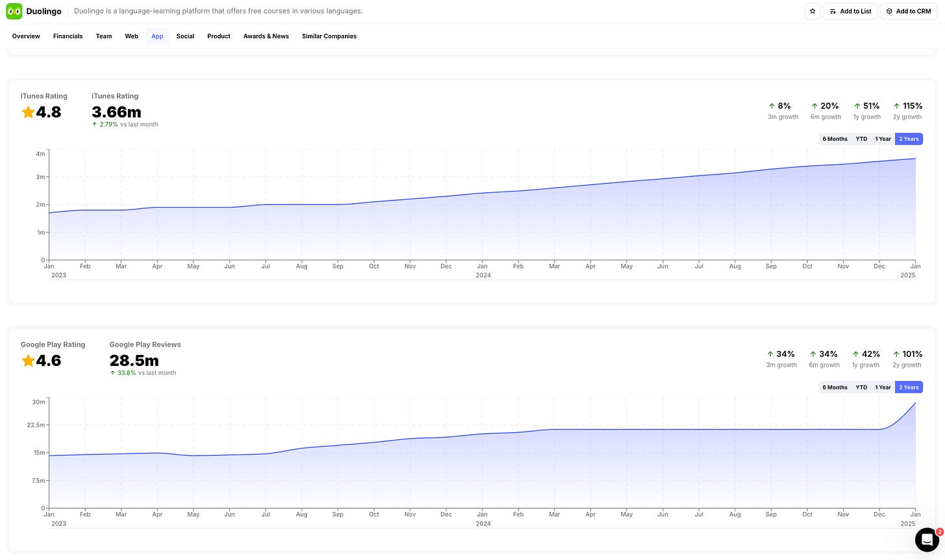Open the Similar Companies tab
Viewport: 945px width, 560px height.
(x=329, y=36)
